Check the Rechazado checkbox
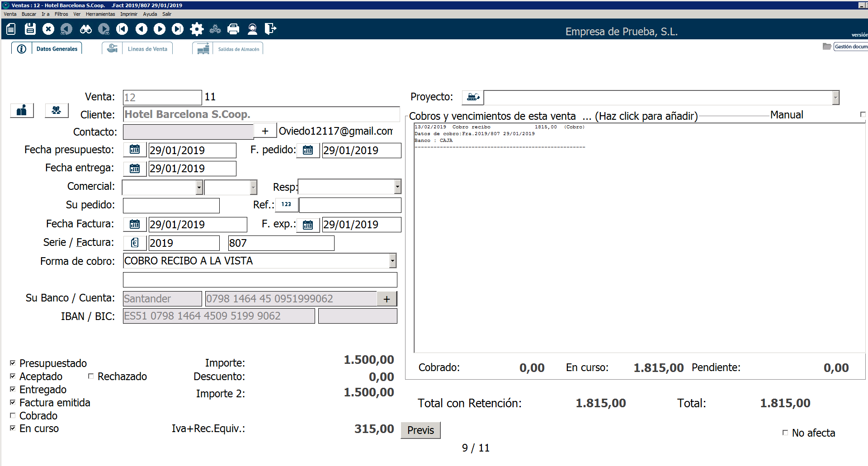 click(x=91, y=376)
